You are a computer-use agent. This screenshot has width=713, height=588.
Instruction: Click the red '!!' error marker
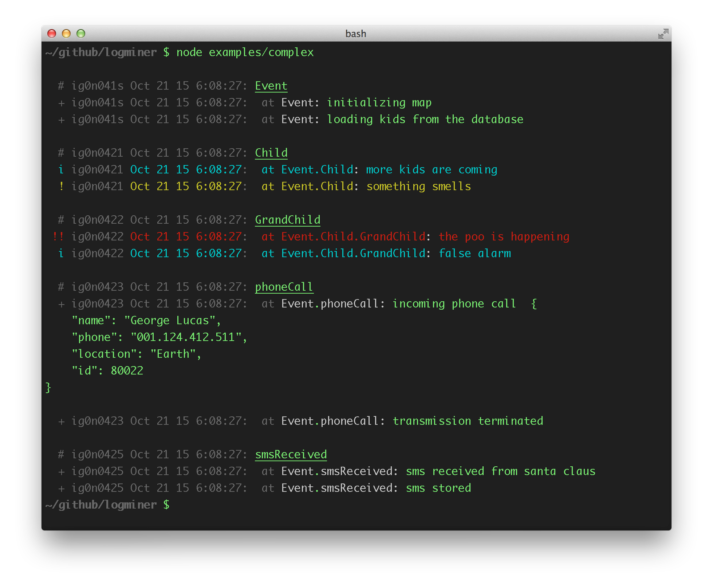click(x=58, y=237)
